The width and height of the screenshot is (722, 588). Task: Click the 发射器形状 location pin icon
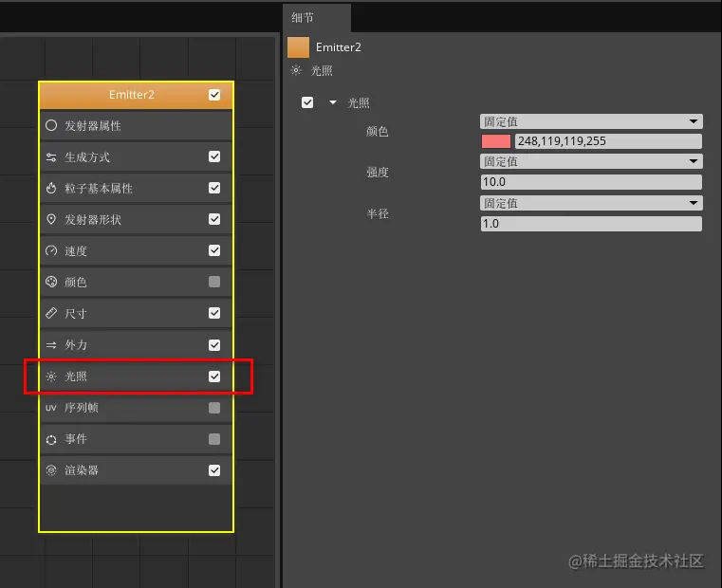tap(51, 219)
